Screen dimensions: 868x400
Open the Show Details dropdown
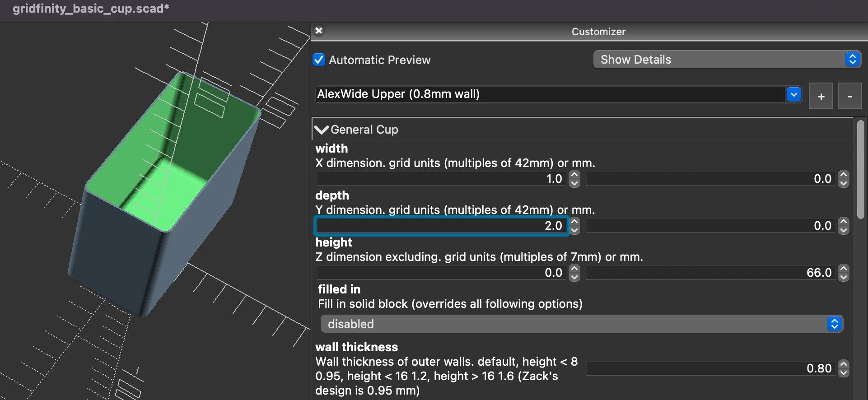tap(727, 60)
